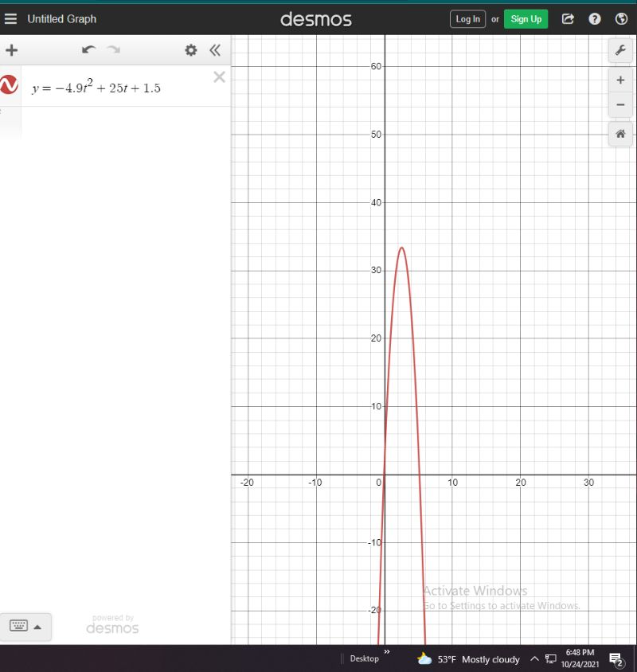
Task: Zoom in on the graph
Action: click(620, 80)
